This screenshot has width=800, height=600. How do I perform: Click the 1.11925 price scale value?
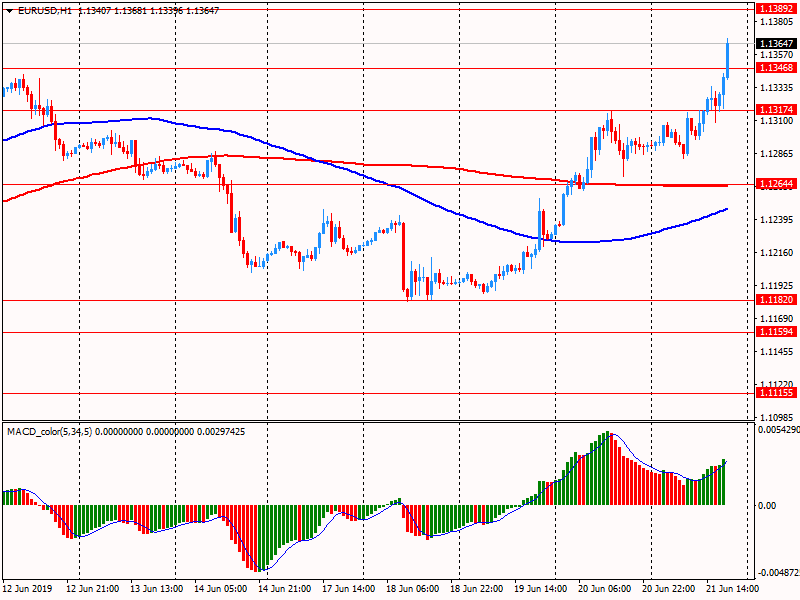(x=777, y=286)
